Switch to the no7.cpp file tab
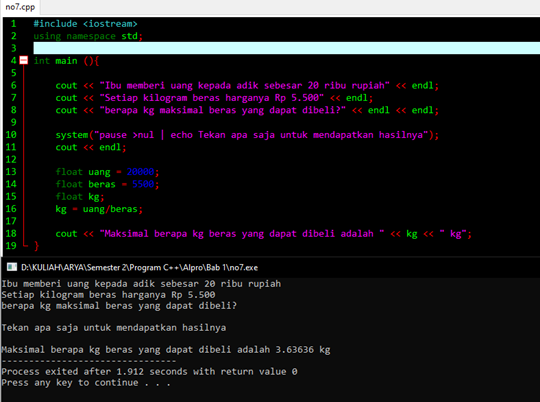The image size is (540, 402). pyautogui.click(x=20, y=7)
